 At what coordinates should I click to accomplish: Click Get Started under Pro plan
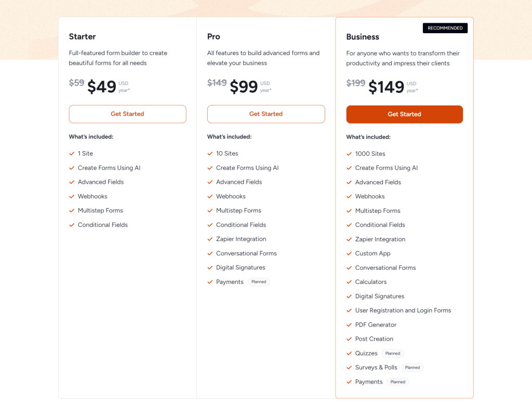[266, 114]
